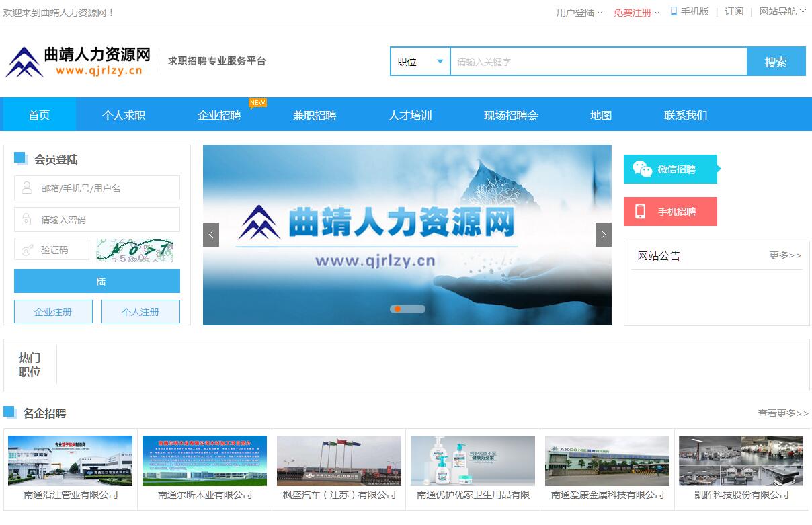Open the 企业招聘 navigation tab
This screenshot has height=525, width=812.
coord(219,115)
